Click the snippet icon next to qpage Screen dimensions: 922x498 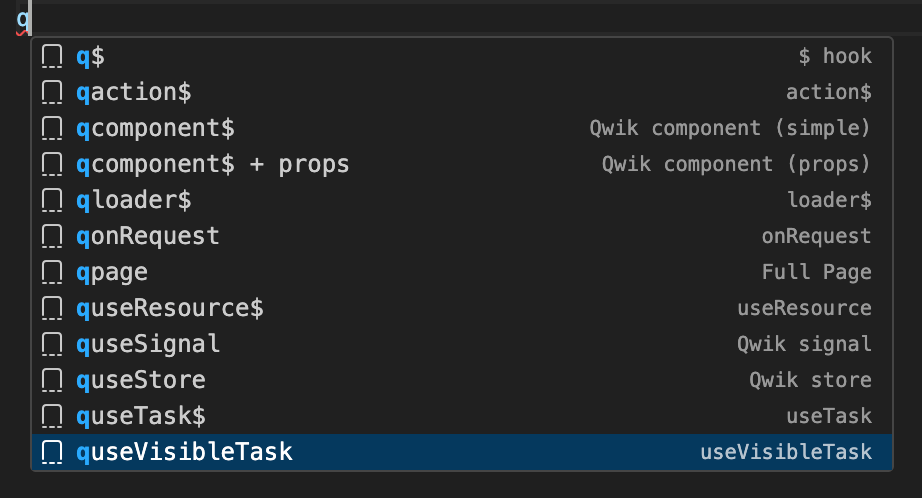point(52,272)
